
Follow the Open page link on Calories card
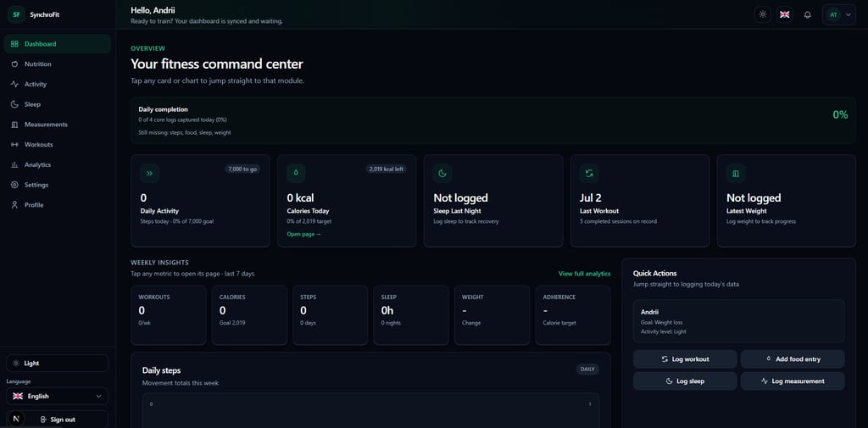point(304,234)
